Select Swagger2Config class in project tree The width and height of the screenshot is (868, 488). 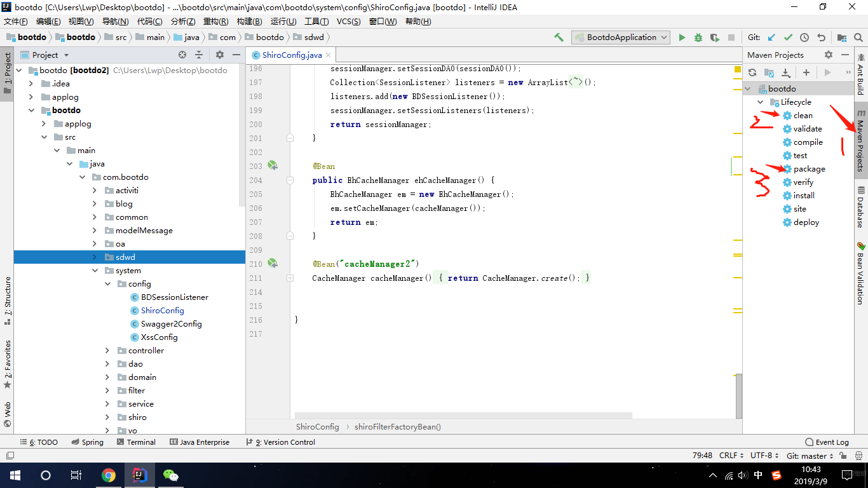click(x=171, y=324)
